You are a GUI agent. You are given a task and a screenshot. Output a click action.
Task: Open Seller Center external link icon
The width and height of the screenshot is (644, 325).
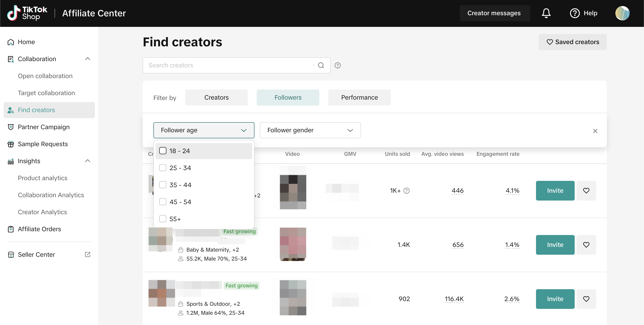(87, 254)
